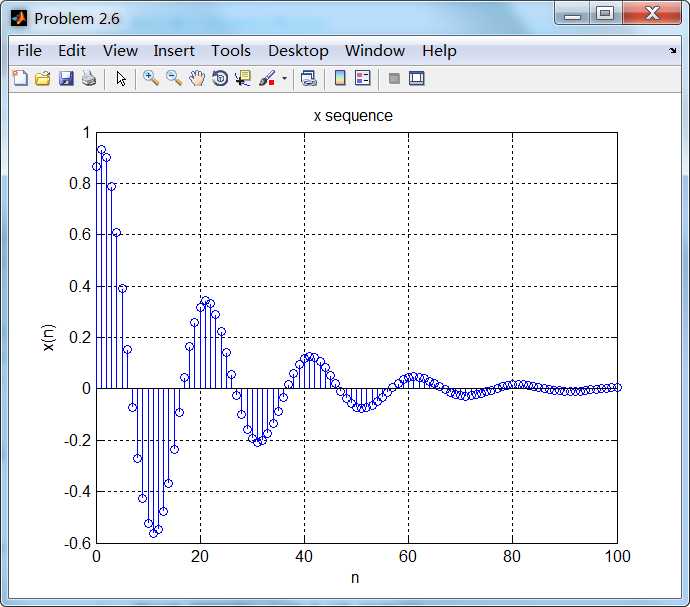Click the last stem marker at n=100
The height and width of the screenshot is (607, 690).
pyautogui.click(x=617, y=387)
